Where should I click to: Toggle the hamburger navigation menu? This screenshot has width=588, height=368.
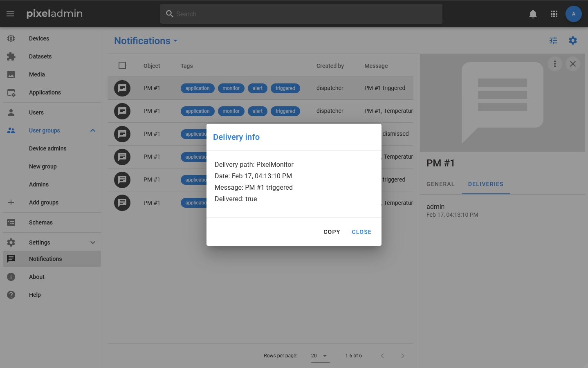pos(11,14)
